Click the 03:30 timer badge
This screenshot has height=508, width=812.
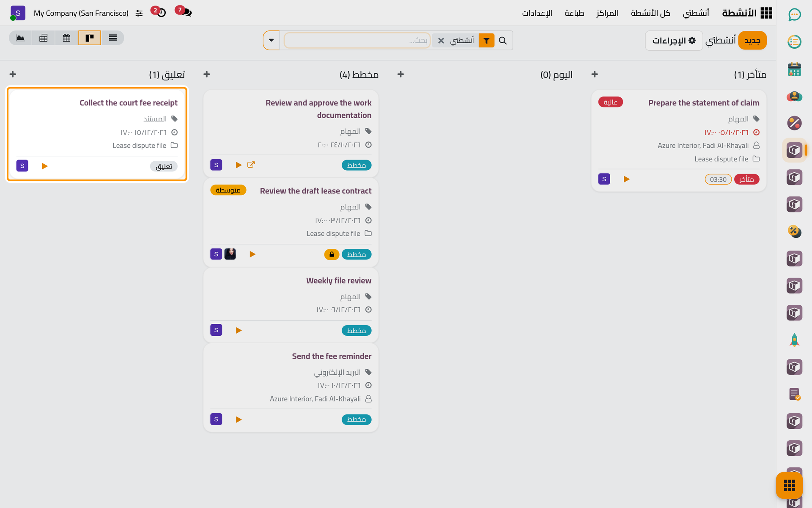(718, 179)
